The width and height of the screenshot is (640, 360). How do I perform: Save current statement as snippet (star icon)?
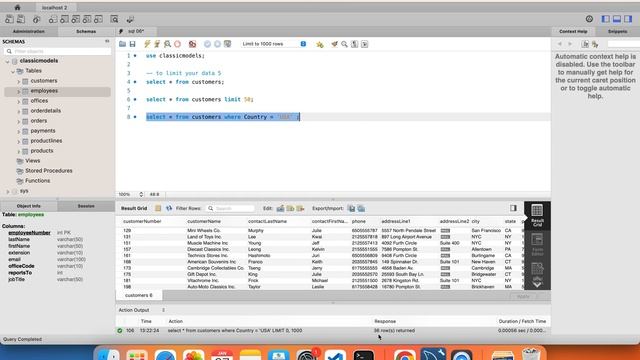coord(320,44)
